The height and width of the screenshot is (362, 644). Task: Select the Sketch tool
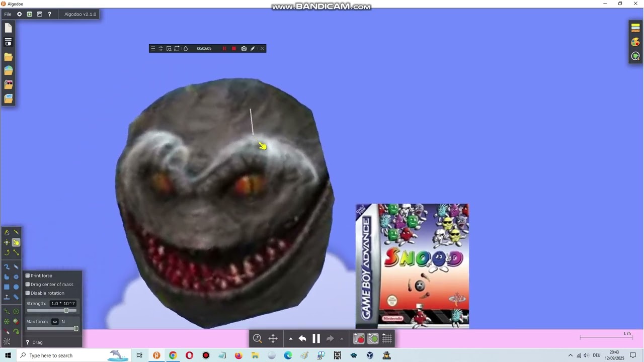coord(7,232)
